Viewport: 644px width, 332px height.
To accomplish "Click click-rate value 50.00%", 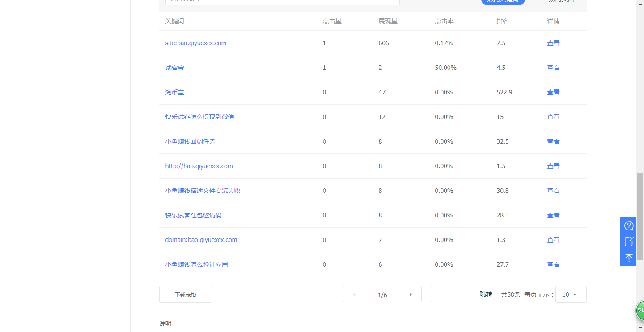I will tap(445, 68).
